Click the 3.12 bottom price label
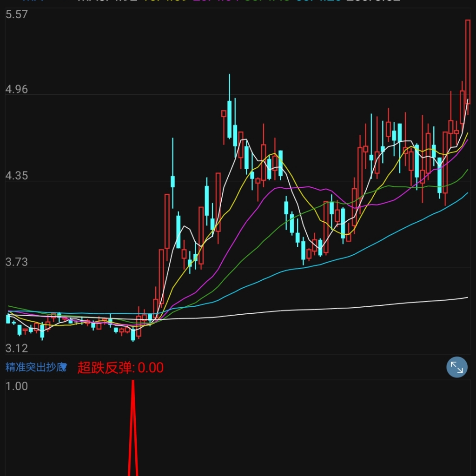This screenshot has height=476, width=476. click(x=17, y=348)
